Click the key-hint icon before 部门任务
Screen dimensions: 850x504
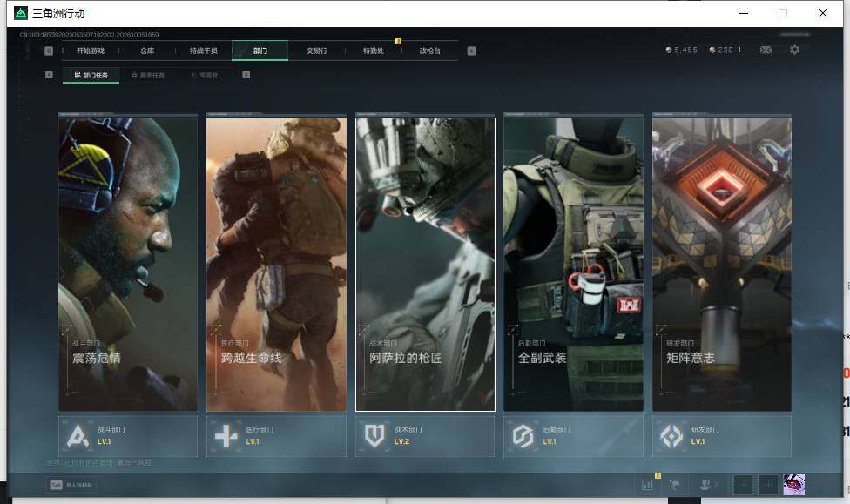pos(49,75)
